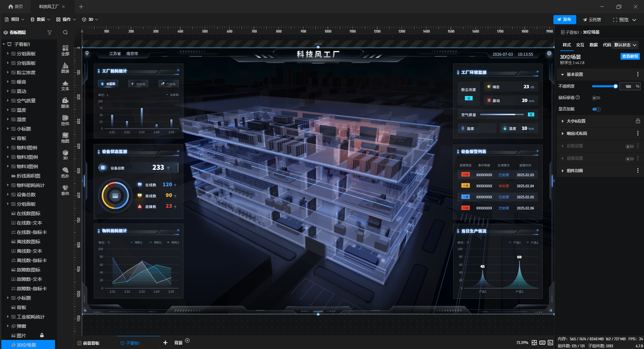Select the 文本 text component icon
This screenshot has height=349, width=644.
pos(65,86)
